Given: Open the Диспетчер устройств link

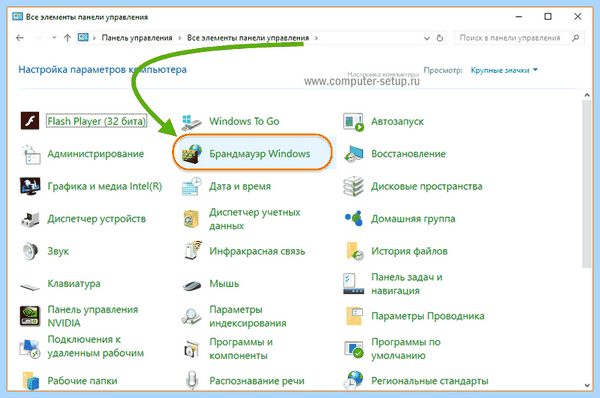Looking at the screenshot, I should click(x=96, y=219).
